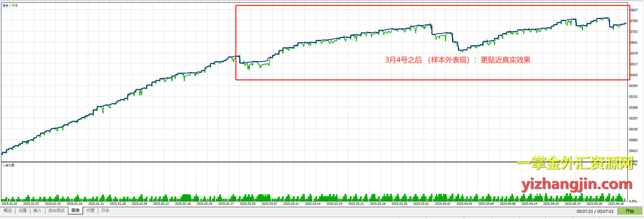Click the 2025.01.16 date label
Image resolution: width=644 pixels, height=219 pixels.
(x=74, y=204)
